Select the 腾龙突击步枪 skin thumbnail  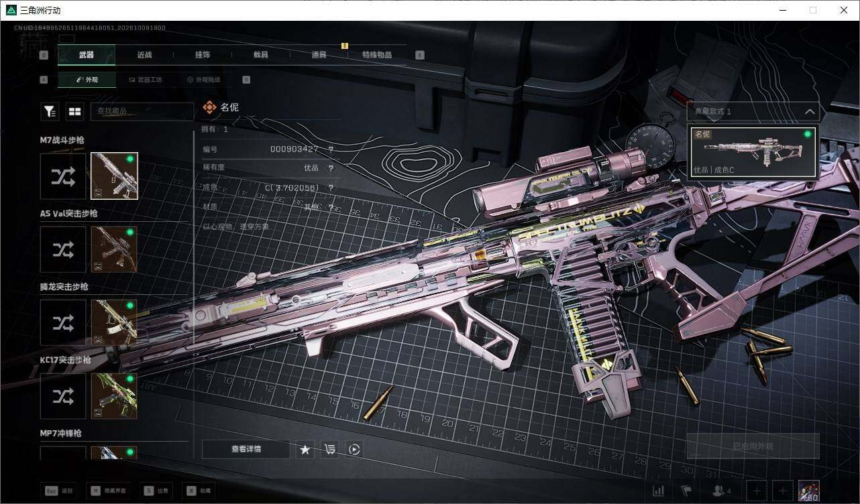click(114, 322)
